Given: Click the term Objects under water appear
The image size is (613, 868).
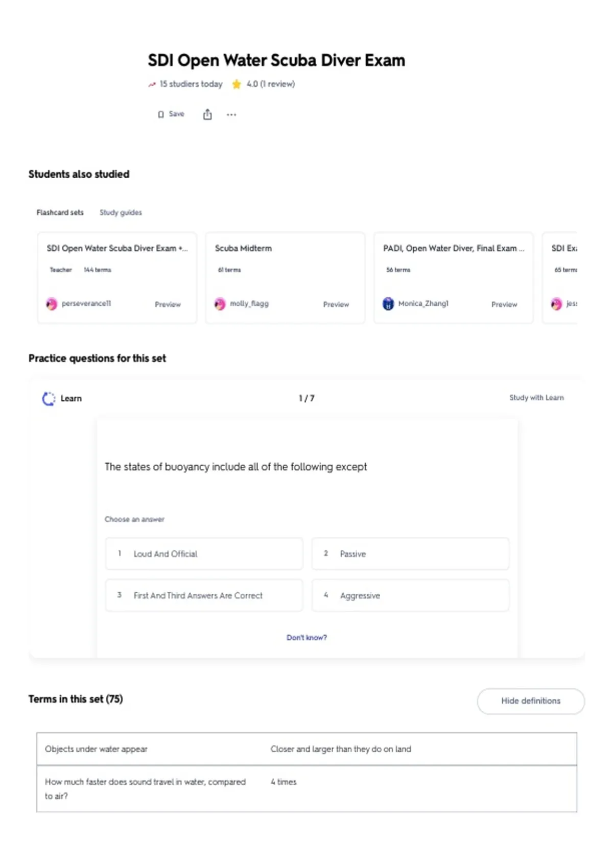Looking at the screenshot, I should 96,749.
